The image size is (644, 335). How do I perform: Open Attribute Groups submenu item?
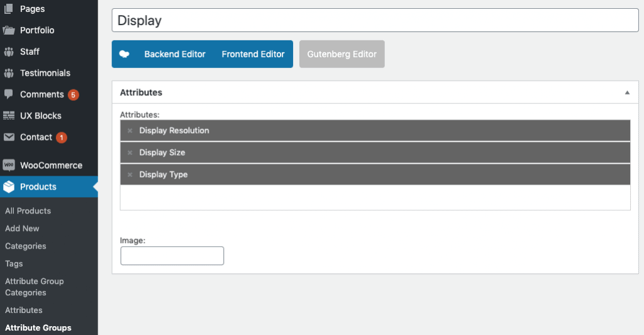pyautogui.click(x=38, y=327)
